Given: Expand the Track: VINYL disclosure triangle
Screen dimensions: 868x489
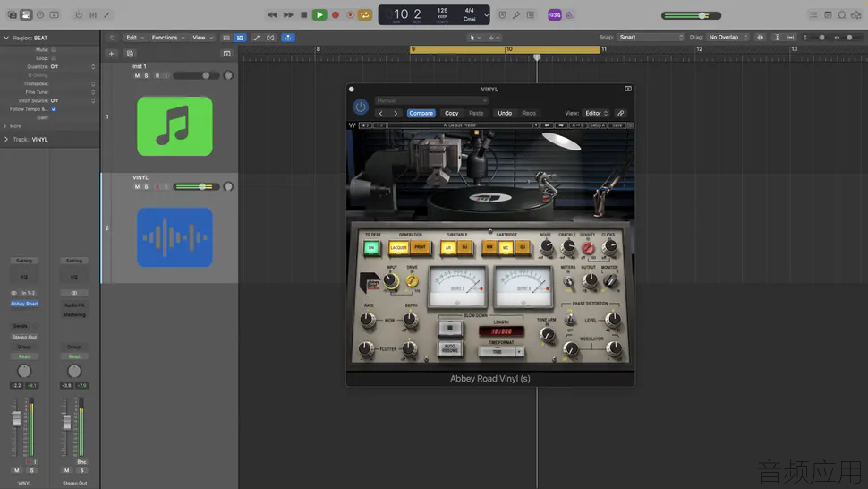Looking at the screenshot, I should pyautogui.click(x=6, y=140).
